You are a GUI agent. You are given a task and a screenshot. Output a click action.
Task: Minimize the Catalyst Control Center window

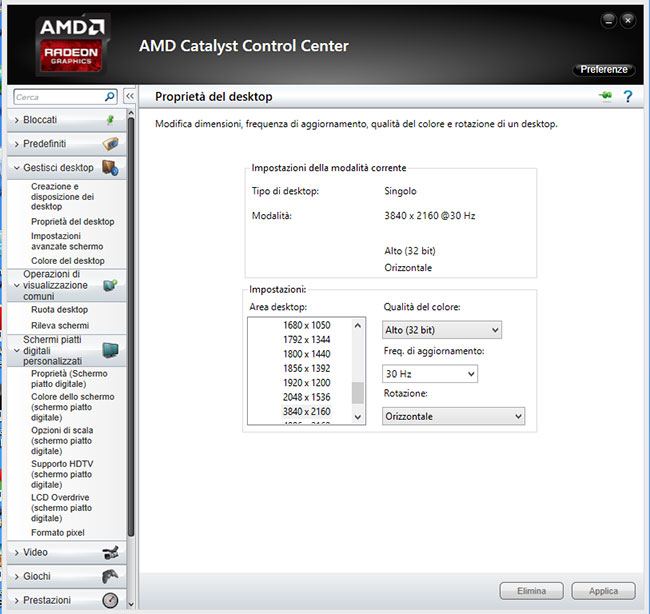tap(609, 20)
